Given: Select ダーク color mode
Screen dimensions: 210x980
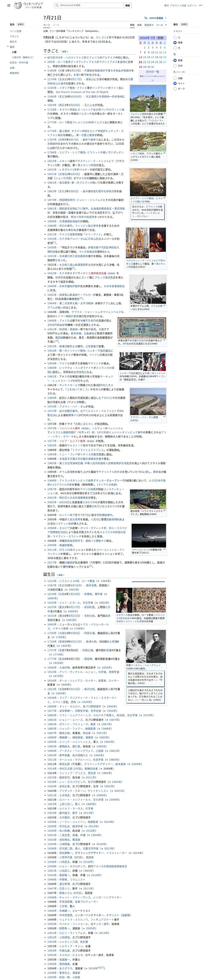Looking at the screenshot, I should tap(175, 89).
